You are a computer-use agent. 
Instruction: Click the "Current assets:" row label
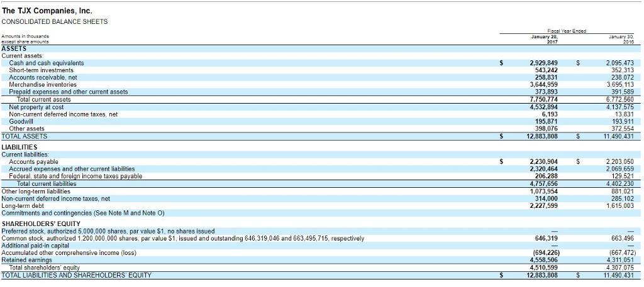(x=23, y=55)
